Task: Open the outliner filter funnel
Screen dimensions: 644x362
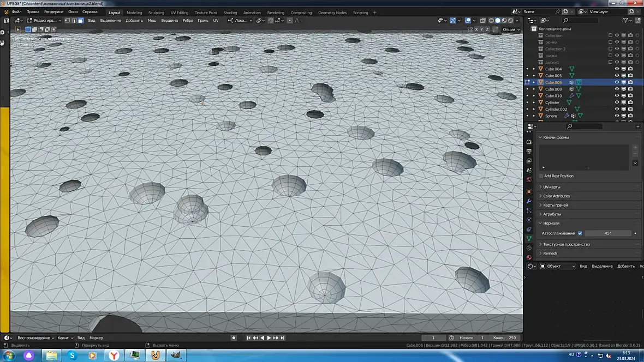Action: tap(626, 21)
